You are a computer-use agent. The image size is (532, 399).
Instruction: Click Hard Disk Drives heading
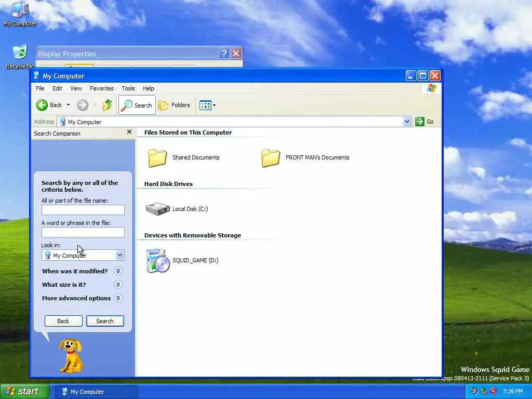(169, 184)
